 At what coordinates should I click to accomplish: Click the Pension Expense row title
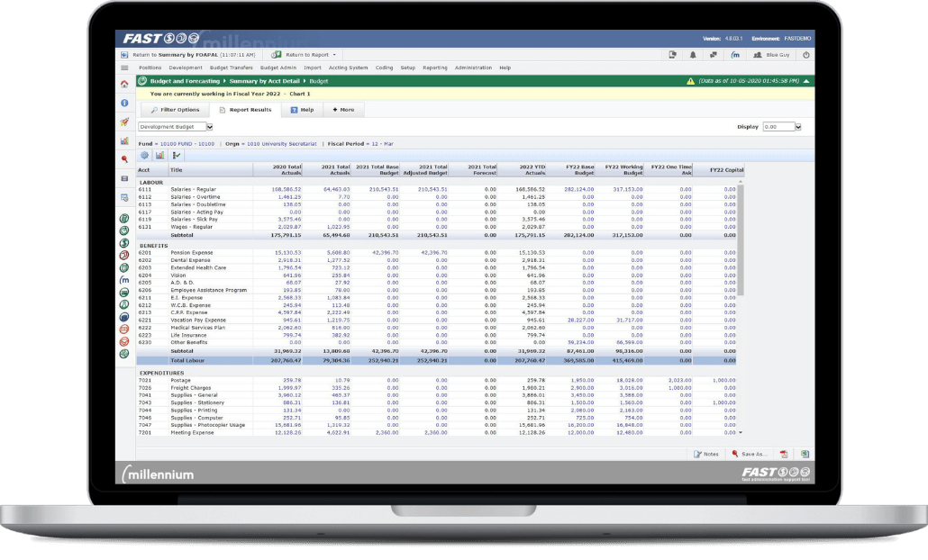tap(192, 252)
